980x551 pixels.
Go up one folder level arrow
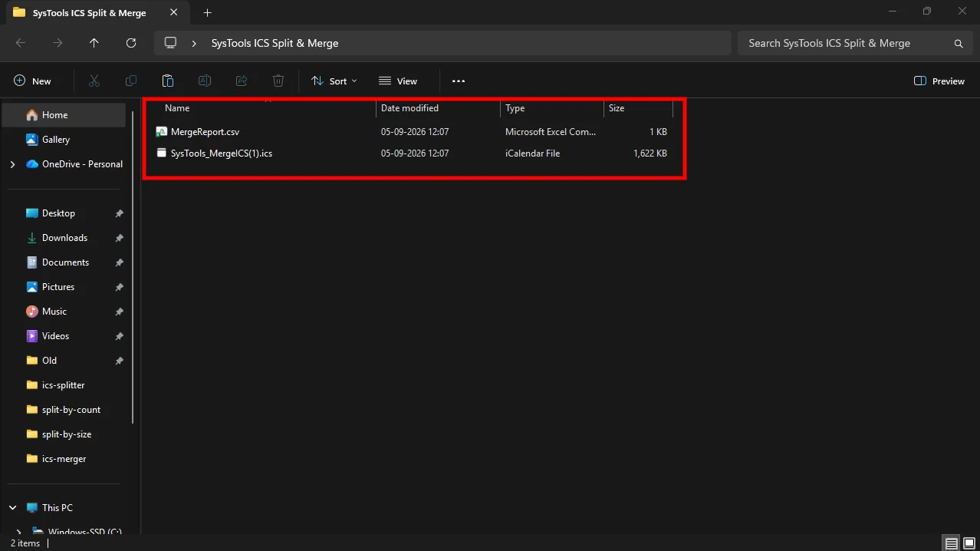pyautogui.click(x=94, y=43)
